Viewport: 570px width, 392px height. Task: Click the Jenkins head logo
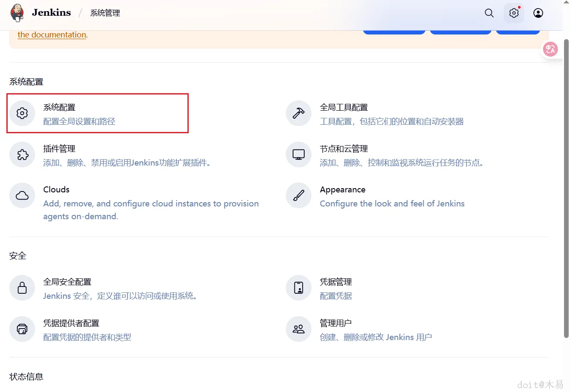click(17, 13)
